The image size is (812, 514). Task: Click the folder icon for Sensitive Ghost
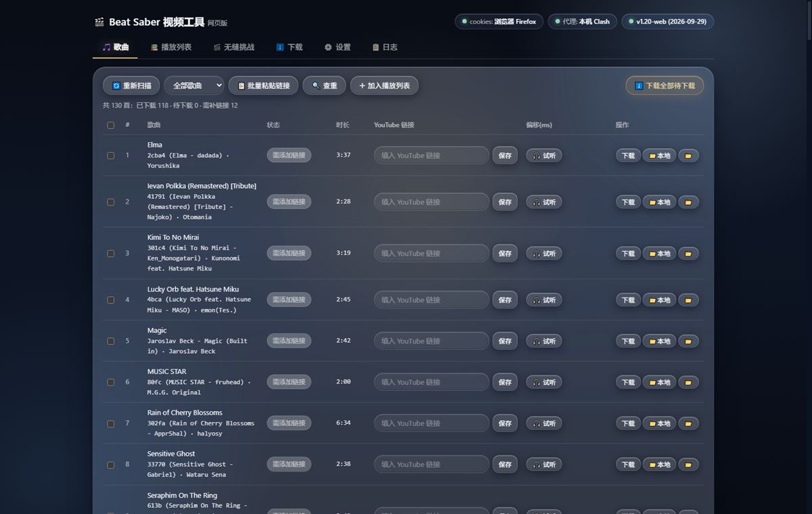point(688,465)
